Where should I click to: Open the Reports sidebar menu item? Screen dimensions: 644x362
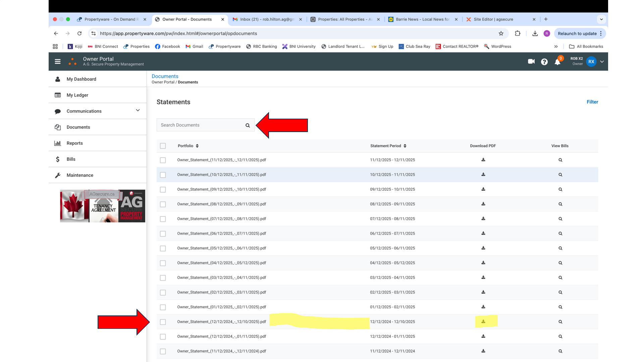[x=74, y=143]
